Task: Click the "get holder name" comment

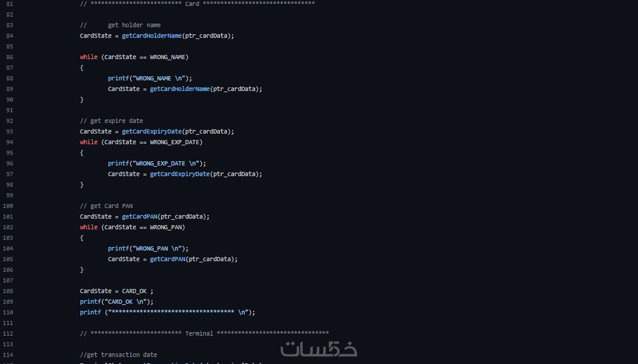Action: click(x=120, y=25)
